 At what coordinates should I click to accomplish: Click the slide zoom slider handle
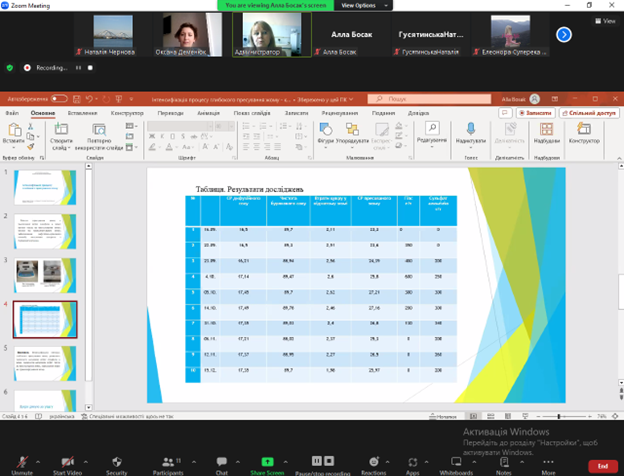click(559, 416)
